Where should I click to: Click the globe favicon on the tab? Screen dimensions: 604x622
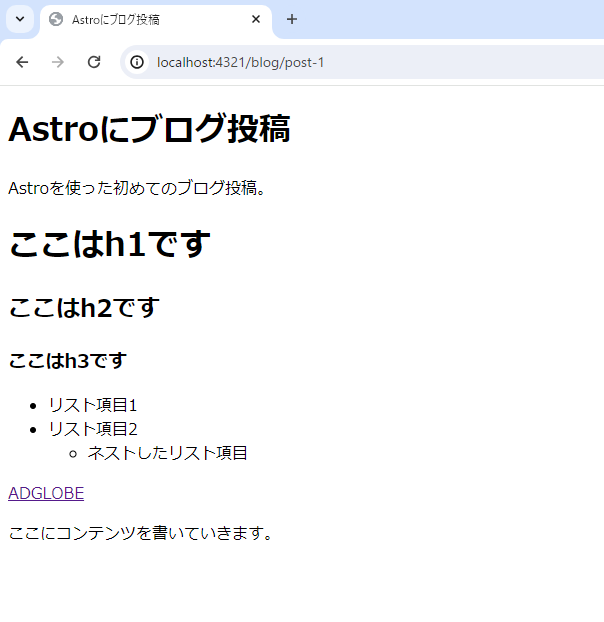coord(56,19)
